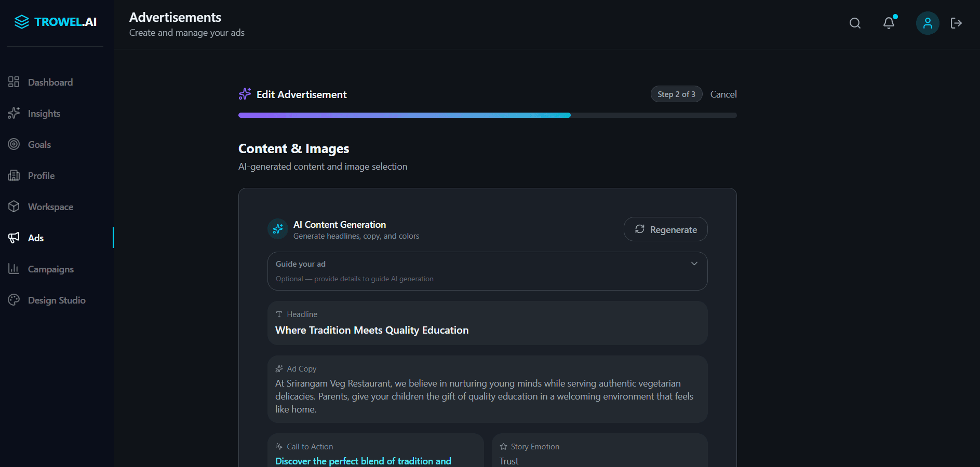Click the Design Studio palette icon
The height and width of the screenshot is (467, 980).
[14, 300]
